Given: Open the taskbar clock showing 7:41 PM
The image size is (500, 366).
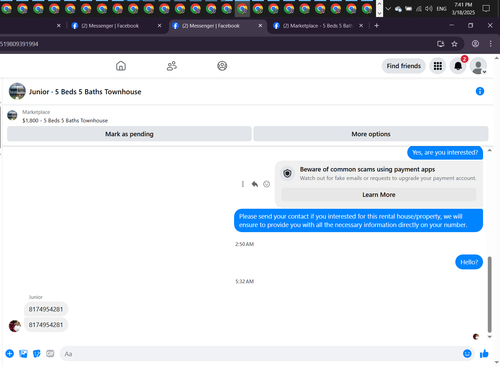Looking at the screenshot, I should tap(463, 9).
